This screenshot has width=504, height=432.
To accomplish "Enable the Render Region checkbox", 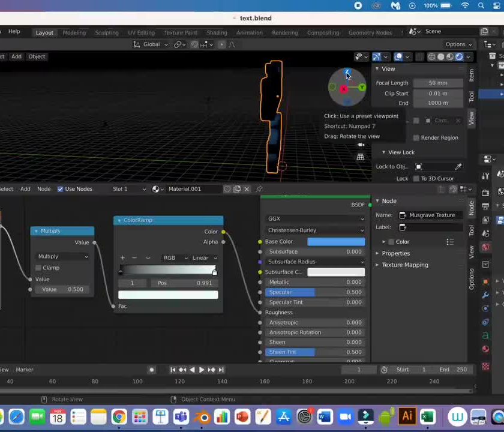I will (416, 138).
